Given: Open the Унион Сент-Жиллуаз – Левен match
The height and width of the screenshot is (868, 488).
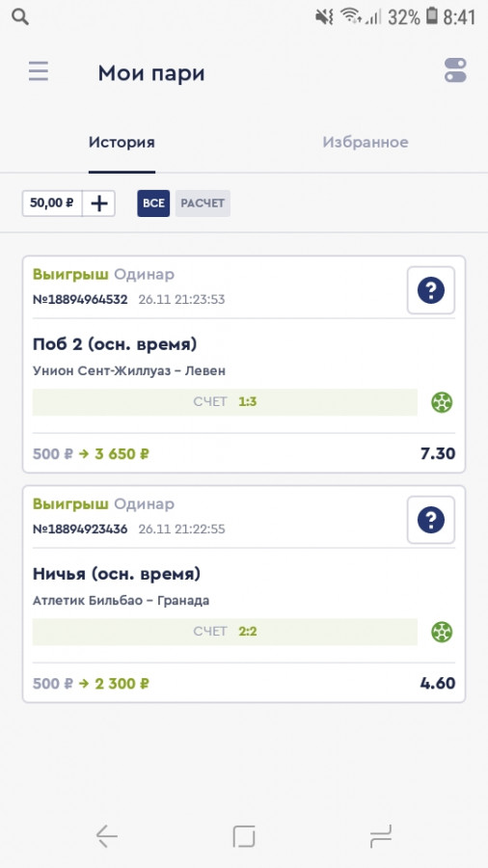Looking at the screenshot, I should (129, 370).
